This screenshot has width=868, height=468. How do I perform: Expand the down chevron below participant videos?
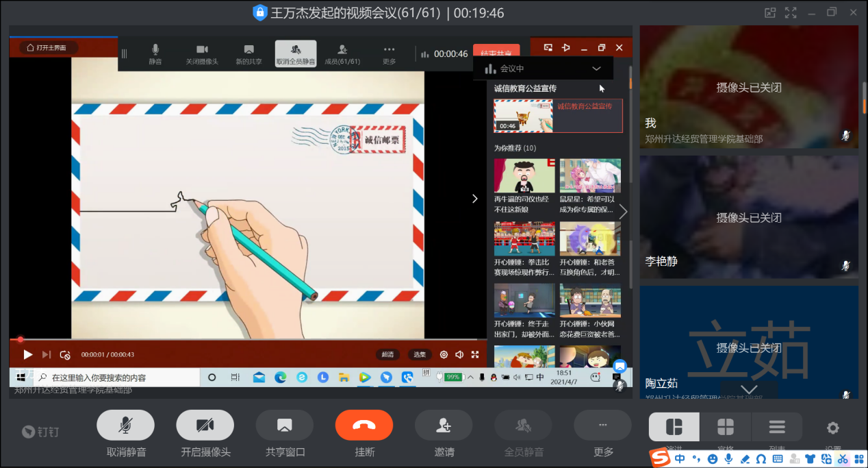coord(749,390)
